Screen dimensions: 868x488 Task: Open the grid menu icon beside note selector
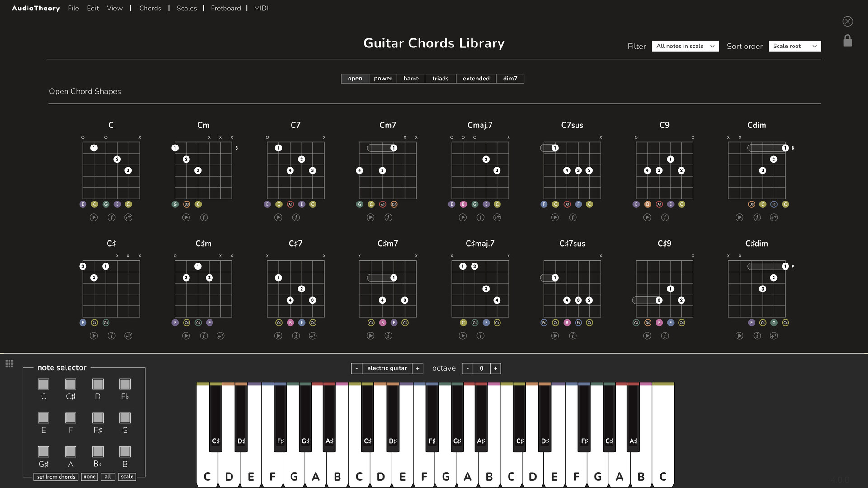(9, 364)
